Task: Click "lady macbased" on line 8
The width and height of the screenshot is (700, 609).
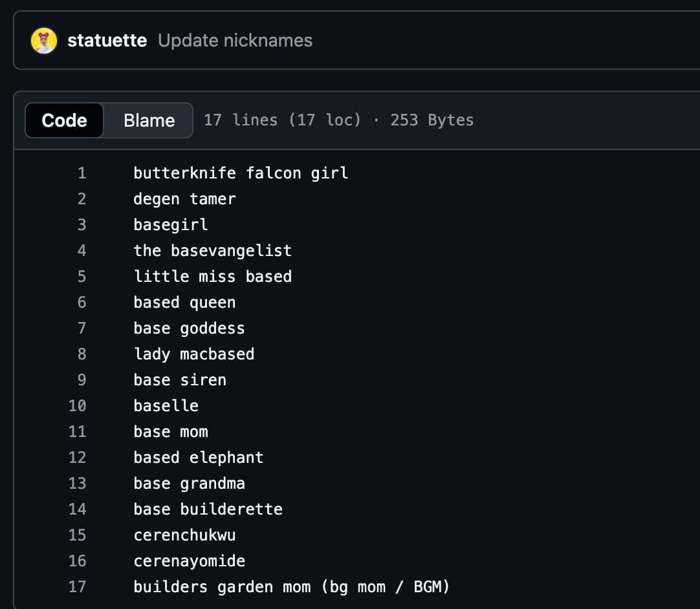Action: pyautogui.click(x=193, y=354)
